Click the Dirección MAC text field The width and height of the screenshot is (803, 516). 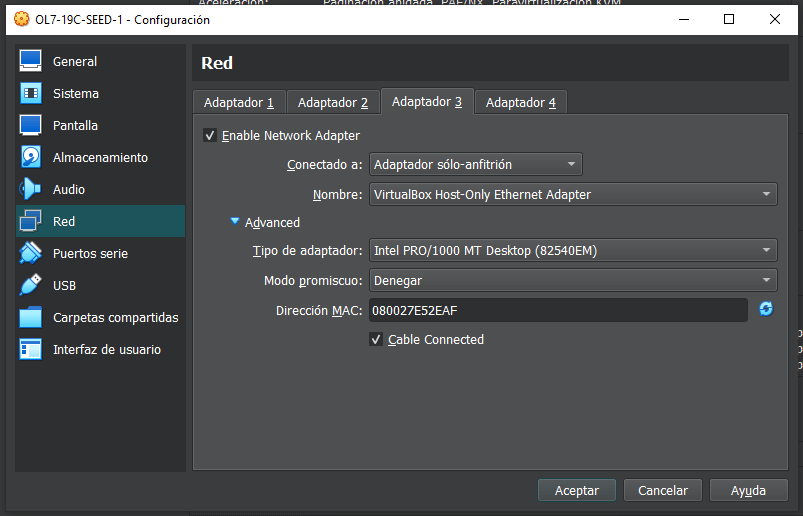click(x=557, y=310)
